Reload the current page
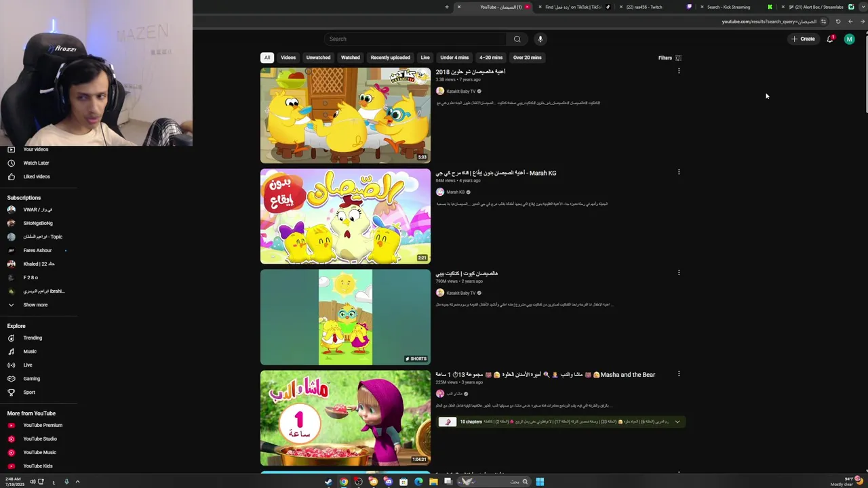This screenshot has width=868, height=488. pos(838,21)
